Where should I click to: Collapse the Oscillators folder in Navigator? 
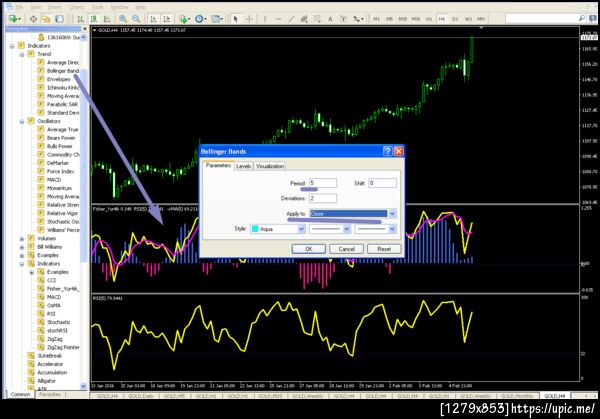tap(22, 121)
